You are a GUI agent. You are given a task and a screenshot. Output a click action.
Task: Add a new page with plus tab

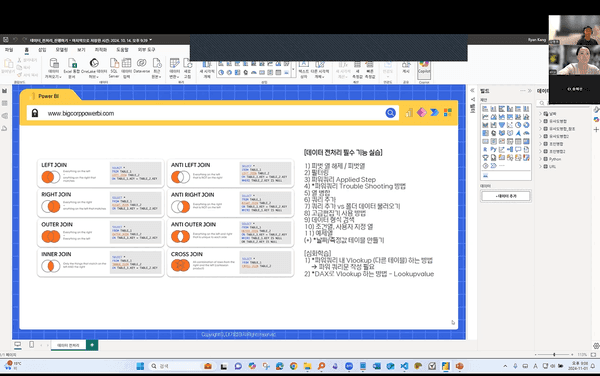(x=92, y=345)
